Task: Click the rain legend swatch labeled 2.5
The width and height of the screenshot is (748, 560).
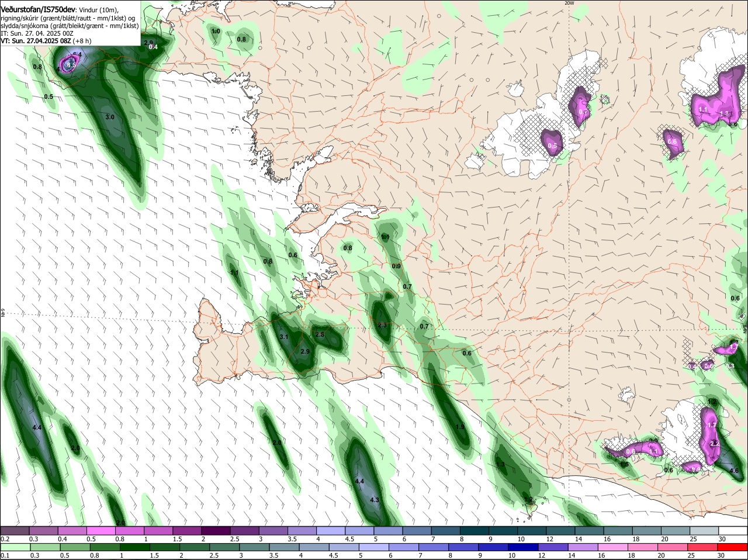Action: tap(224, 547)
